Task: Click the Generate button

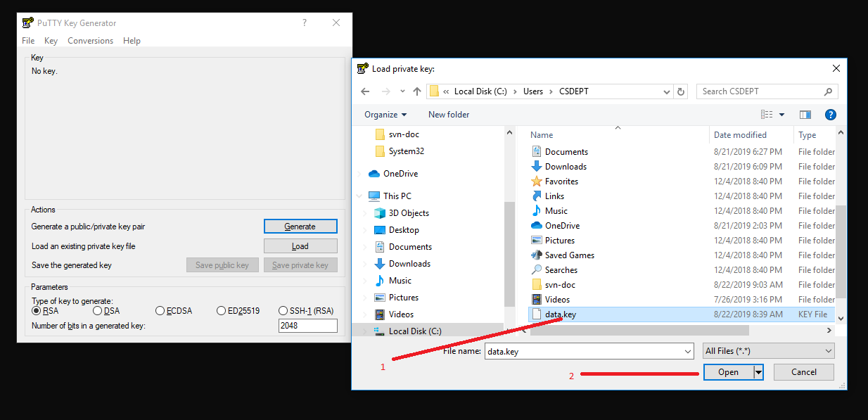Action: [300, 227]
